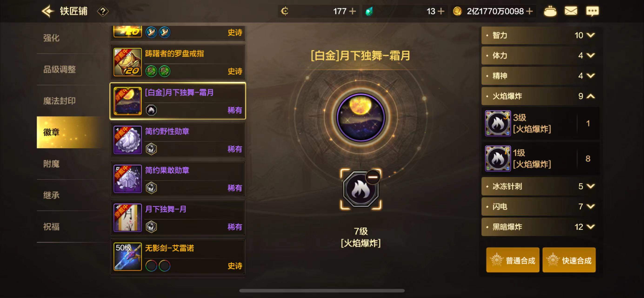
Task: Click the 普通合成 button
Action: (x=513, y=260)
